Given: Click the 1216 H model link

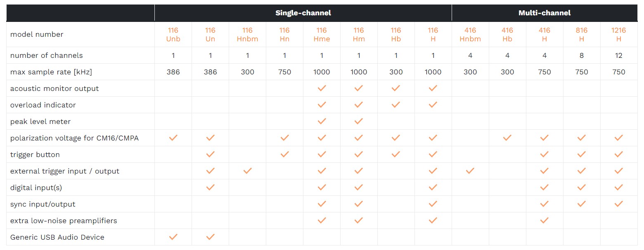Looking at the screenshot, I should click(618, 35).
